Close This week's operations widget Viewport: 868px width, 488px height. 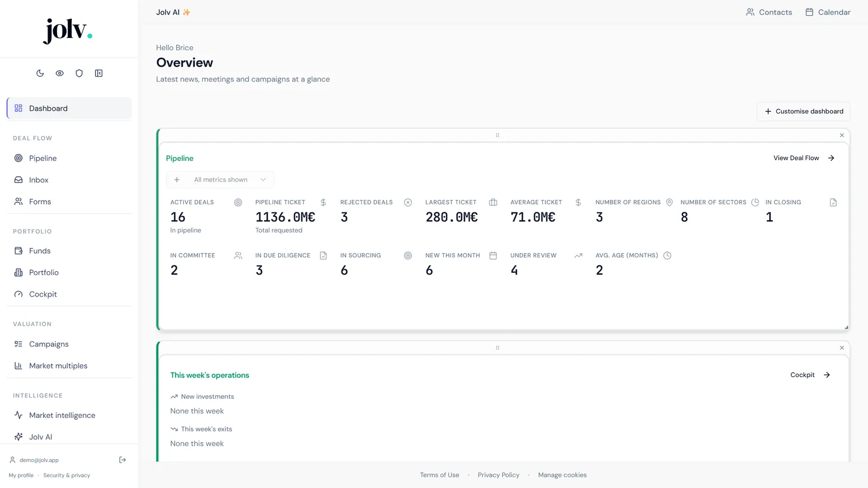(x=842, y=348)
